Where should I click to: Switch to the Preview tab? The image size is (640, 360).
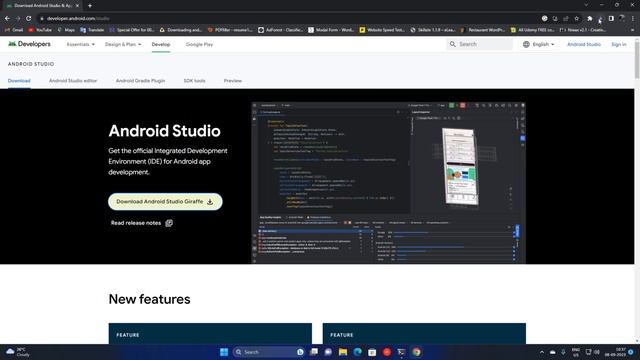(233, 80)
